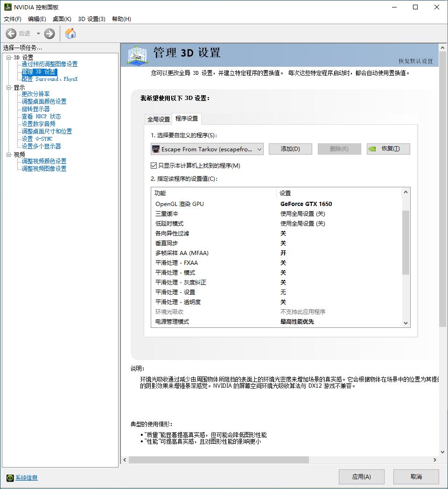Click the settings list vertical scrollbar thumb
This screenshot has height=489, width=448.
(406, 242)
